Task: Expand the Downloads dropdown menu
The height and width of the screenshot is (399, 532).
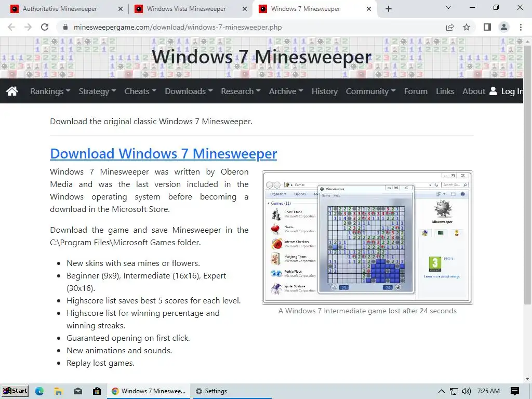Action: pyautogui.click(x=189, y=91)
